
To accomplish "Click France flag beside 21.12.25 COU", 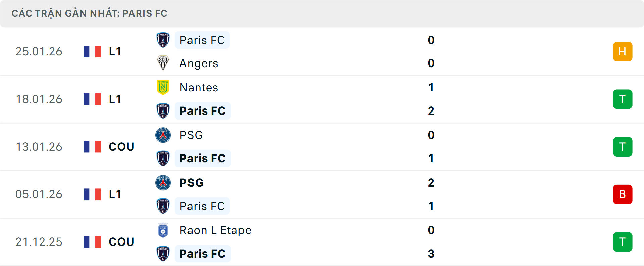I will point(92,242).
